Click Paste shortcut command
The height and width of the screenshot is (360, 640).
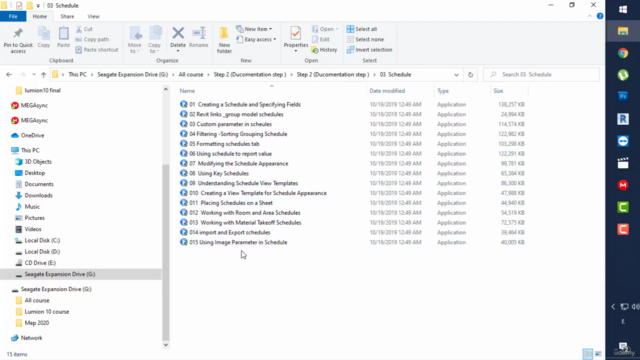click(97, 50)
